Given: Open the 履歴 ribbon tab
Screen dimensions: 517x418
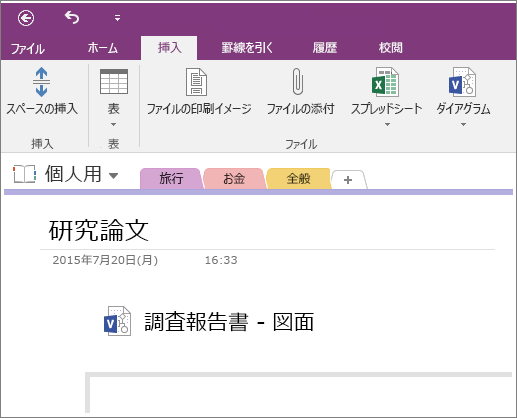Looking at the screenshot, I should pos(324,48).
